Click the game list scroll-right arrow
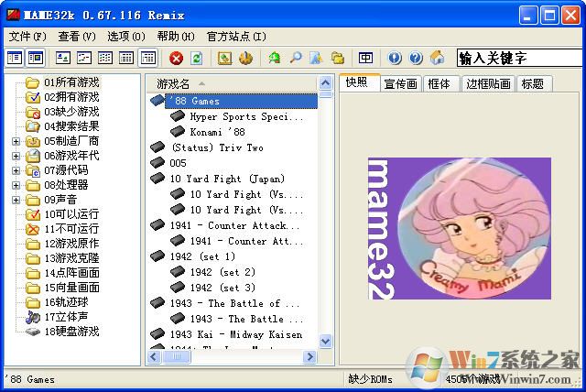 coord(309,357)
